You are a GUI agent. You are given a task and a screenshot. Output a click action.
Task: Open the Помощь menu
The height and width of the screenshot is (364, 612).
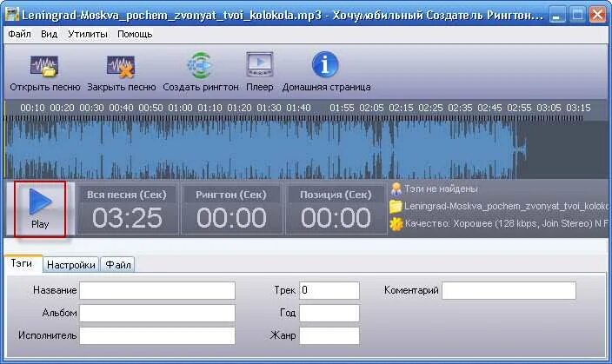pos(135,35)
